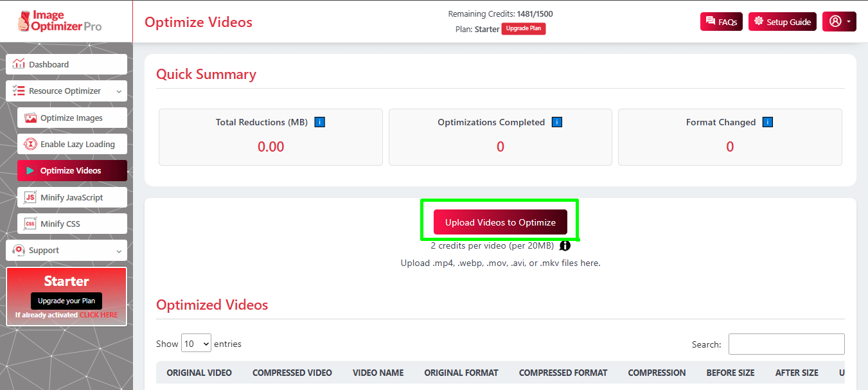Click the JS file icon

30,197
